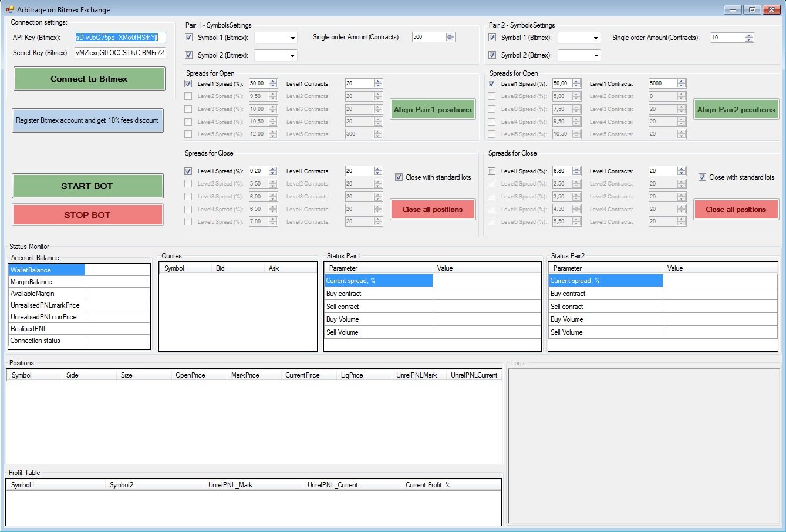Toggle Pair 2 Symbol 2 (Bitmex) checkbox
This screenshot has width=786, height=532.
click(x=492, y=55)
